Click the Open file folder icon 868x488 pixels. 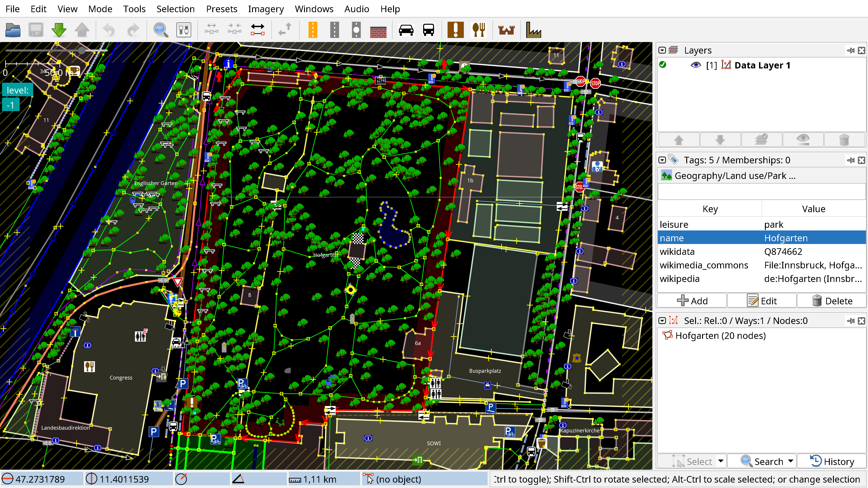pyautogui.click(x=13, y=30)
